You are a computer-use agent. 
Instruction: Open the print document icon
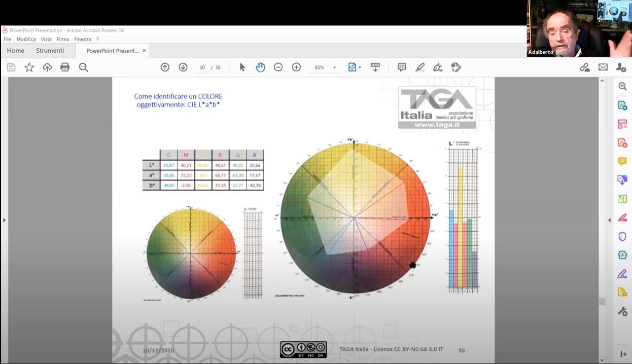[65, 67]
